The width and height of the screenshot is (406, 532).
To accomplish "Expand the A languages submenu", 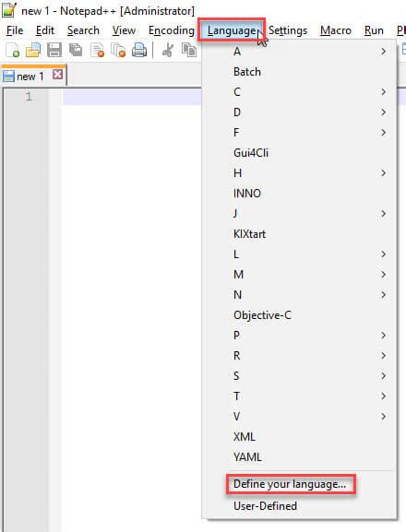I will [299, 52].
